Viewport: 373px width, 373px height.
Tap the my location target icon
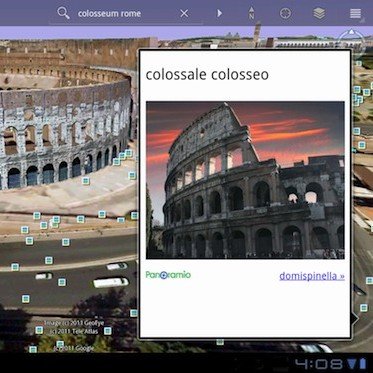point(285,13)
